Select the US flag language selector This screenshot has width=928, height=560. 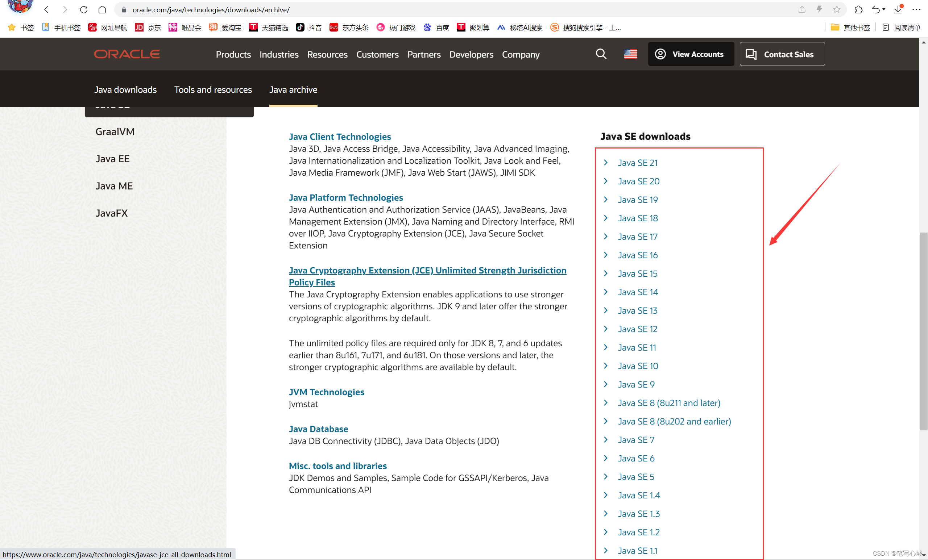tap(630, 54)
